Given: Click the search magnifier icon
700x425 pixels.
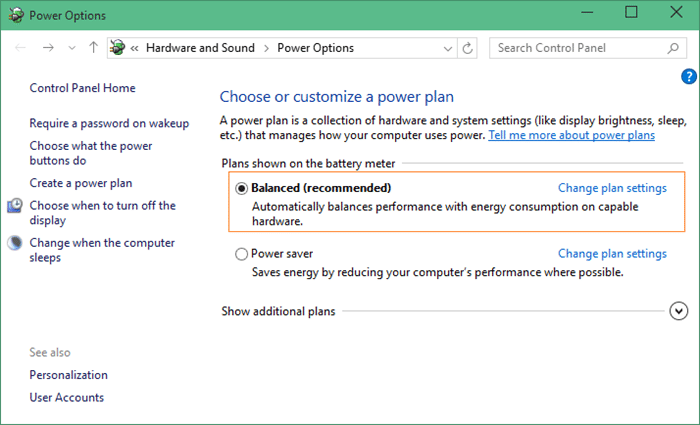Looking at the screenshot, I should pos(673,48).
